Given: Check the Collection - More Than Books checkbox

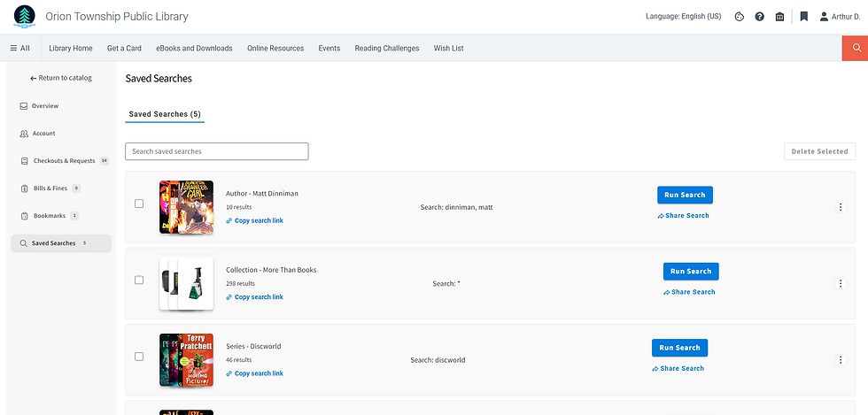Looking at the screenshot, I should (x=139, y=280).
